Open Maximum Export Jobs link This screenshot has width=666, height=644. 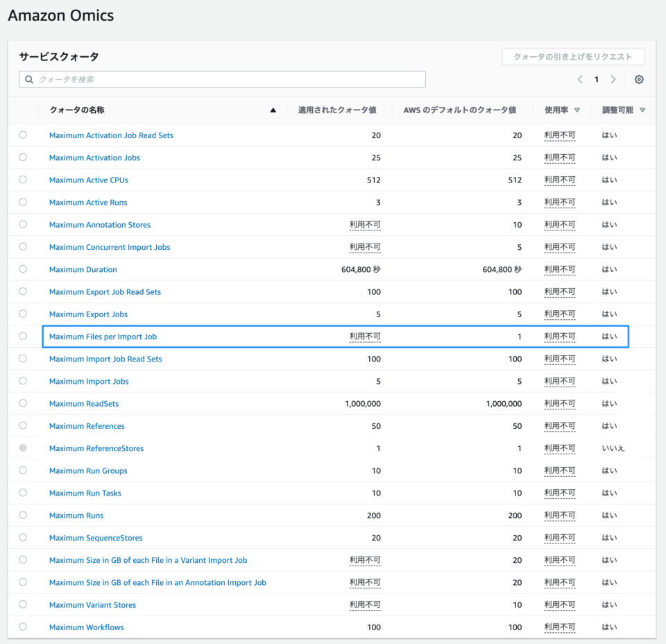click(x=88, y=314)
